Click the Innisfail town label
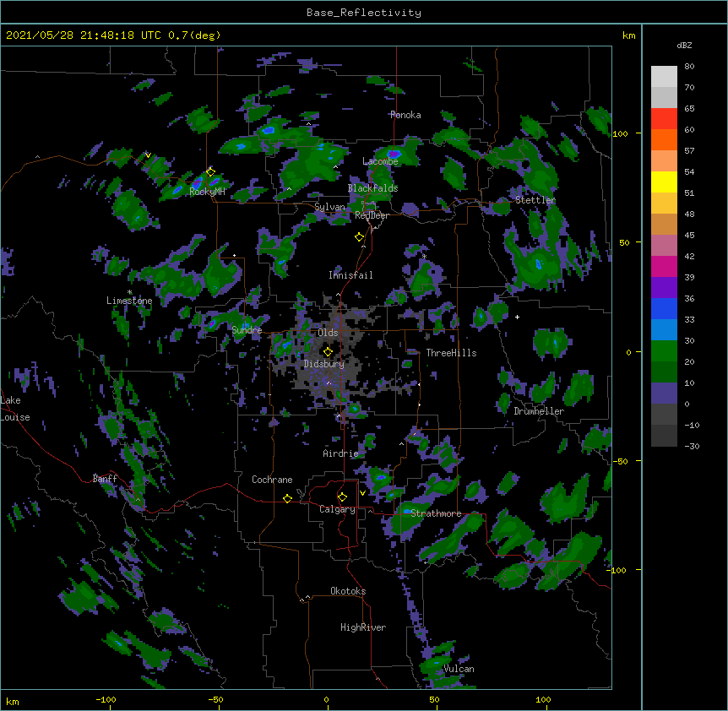 (350, 275)
